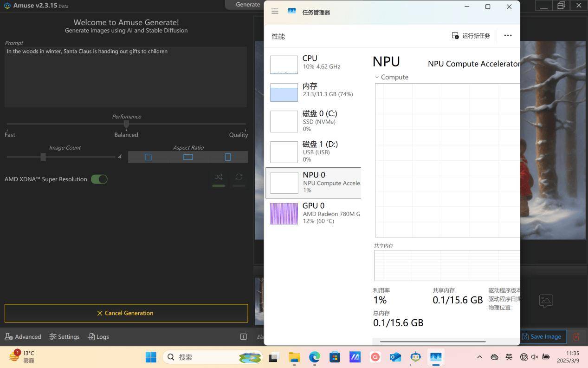The height and width of the screenshot is (368, 588).
Task: Open Microsoft Edge from the taskbar
Action: click(x=315, y=357)
